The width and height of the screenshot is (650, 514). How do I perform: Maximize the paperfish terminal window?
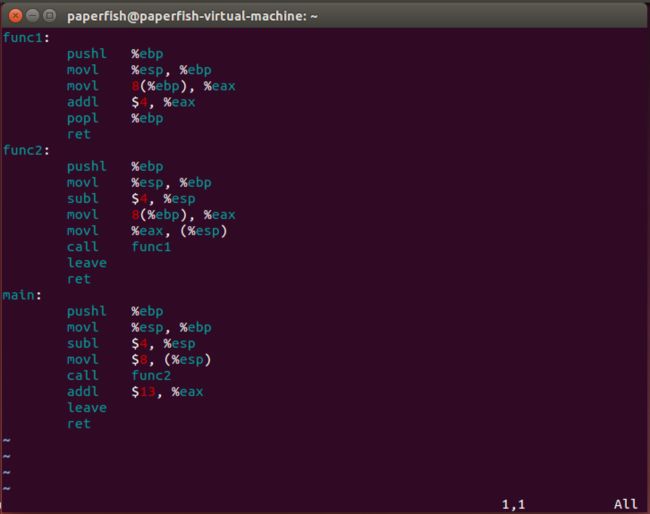(50, 16)
